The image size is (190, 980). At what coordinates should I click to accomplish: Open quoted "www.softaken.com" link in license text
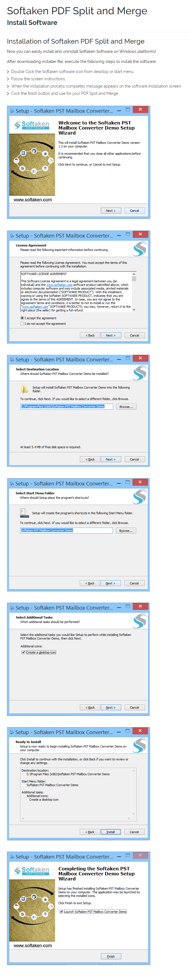[35, 306]
